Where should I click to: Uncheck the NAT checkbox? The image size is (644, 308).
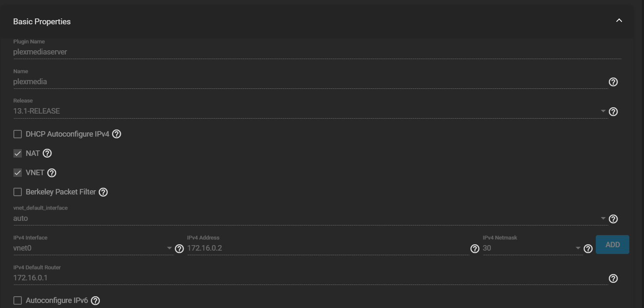coord(18,153)
